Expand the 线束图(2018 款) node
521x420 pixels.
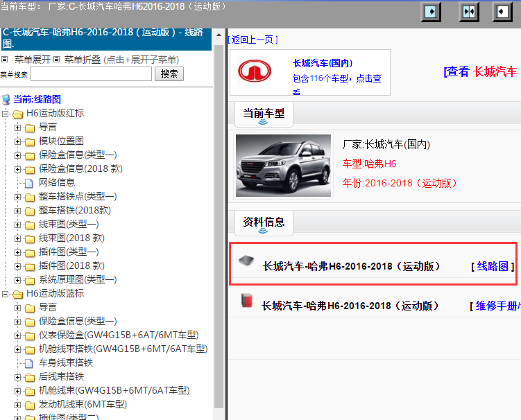click(17, 238)
